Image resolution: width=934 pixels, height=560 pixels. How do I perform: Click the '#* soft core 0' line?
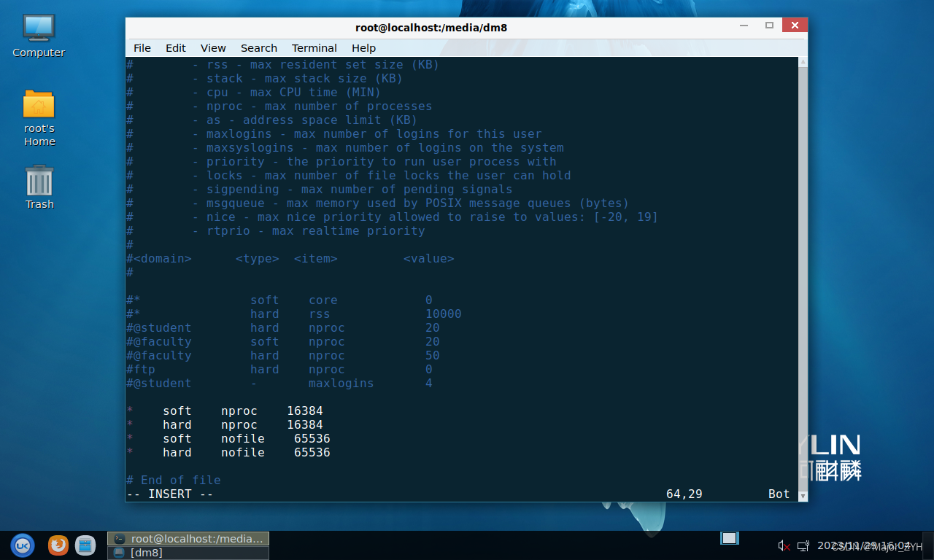pos(279,300)
